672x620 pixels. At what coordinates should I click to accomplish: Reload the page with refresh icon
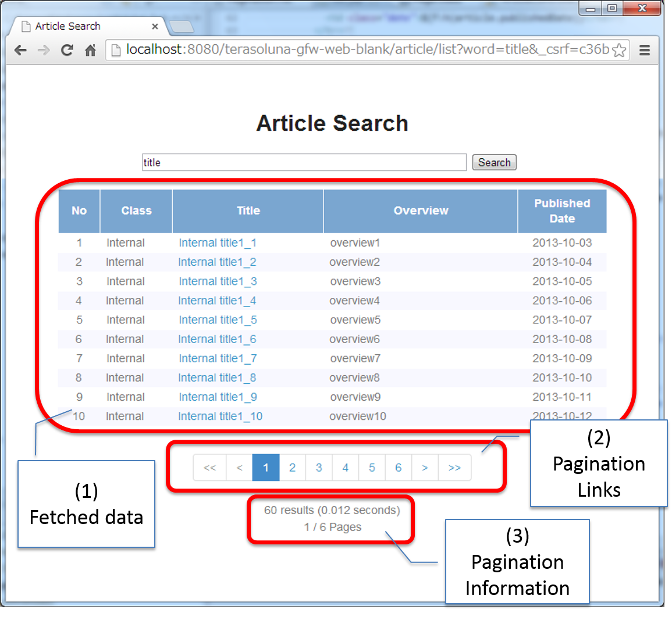click(67, 51)
